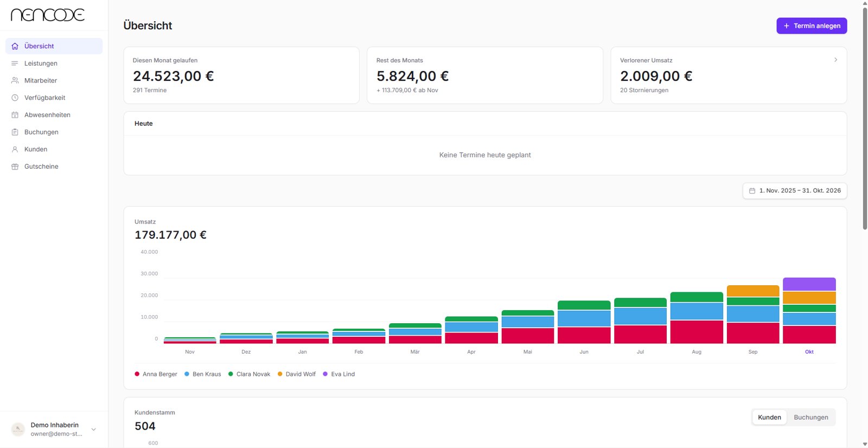
Task: Switch to the Buchungen tab in Kundenstamm
Action: tap(811, 417)
